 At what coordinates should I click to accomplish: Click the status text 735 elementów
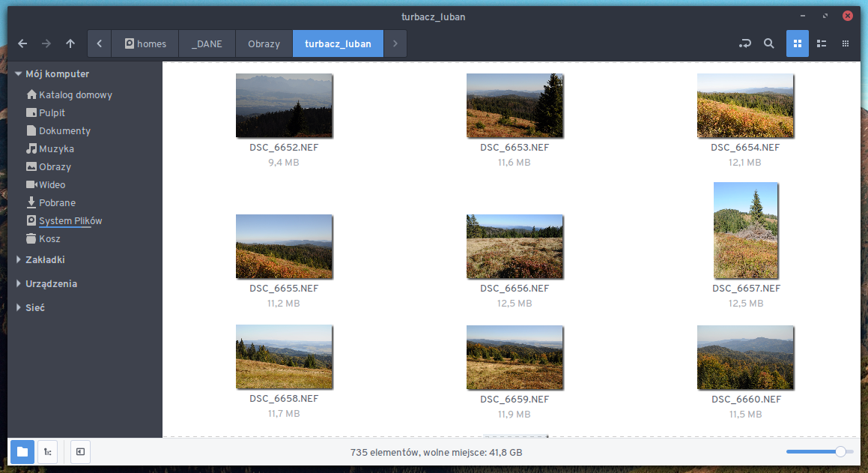[x=385, y=453]
